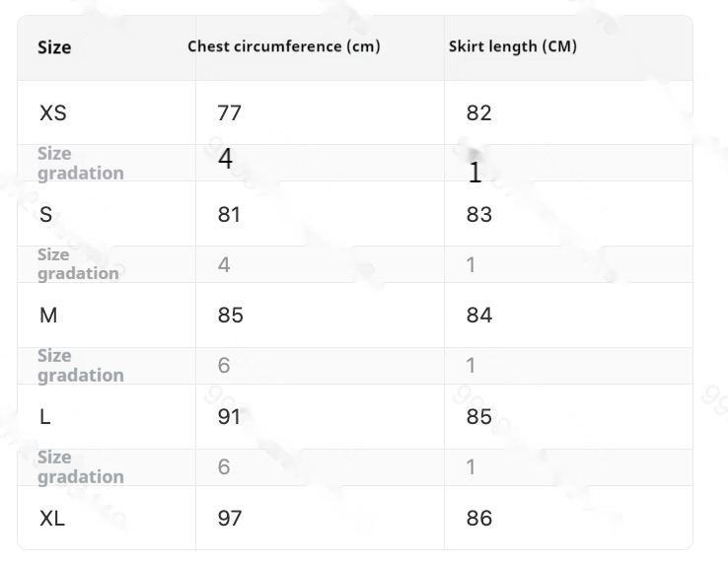Viewport: 728px width, 568px height.
Task: Click skirt length value 84
Action: pos(479,316)
